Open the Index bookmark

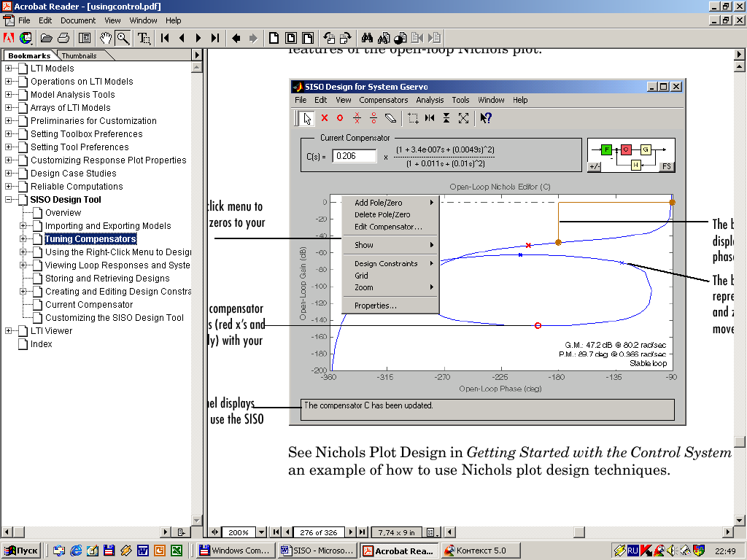tap(42, 344)
